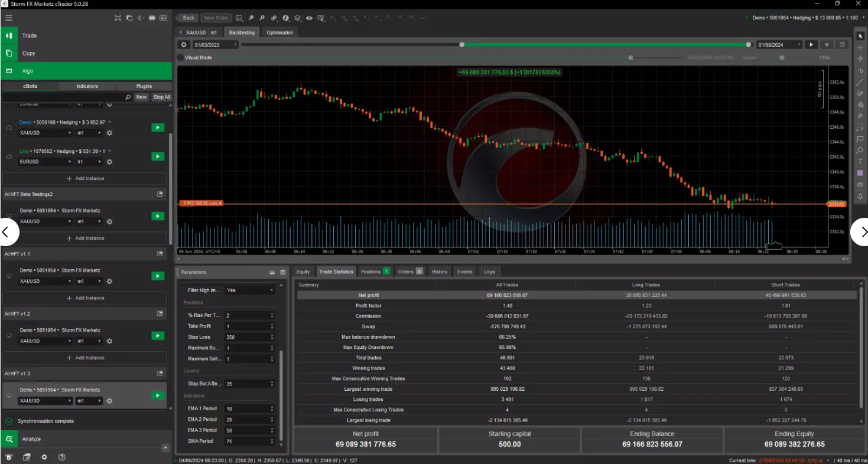Toggle the eye icon in chart toolbar
The width and height of the screenshot is (868, 464).
[309, 18]
